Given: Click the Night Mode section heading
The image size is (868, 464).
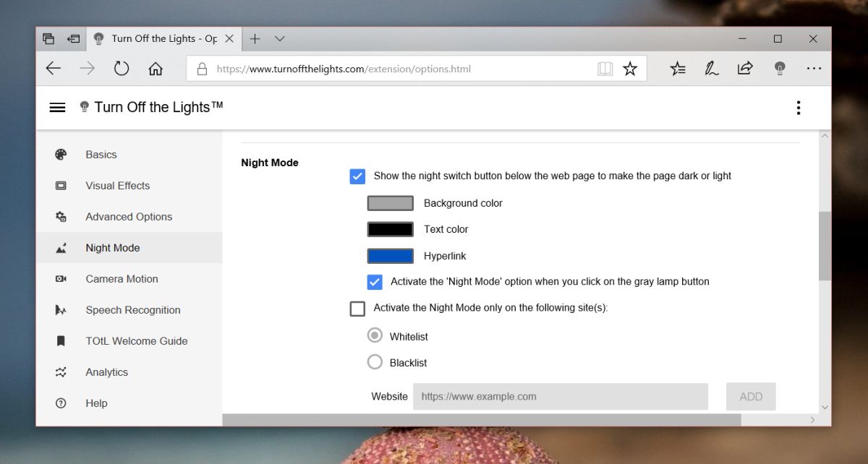Looking at the screenshot, I should click(x=270, y=163).
